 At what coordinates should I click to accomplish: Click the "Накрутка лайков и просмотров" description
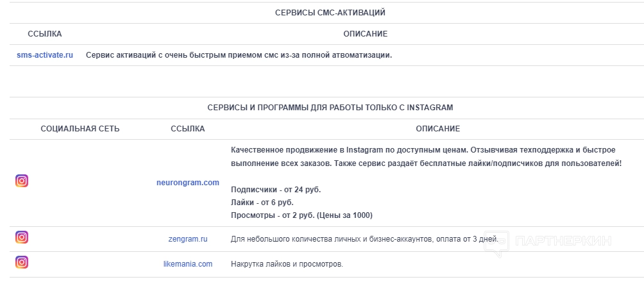tap(287, 263)
